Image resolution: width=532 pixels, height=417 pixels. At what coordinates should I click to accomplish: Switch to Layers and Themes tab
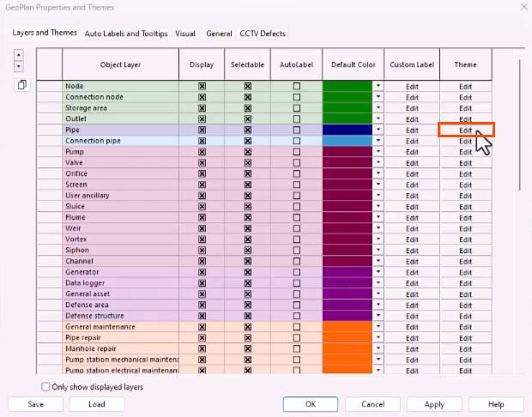click(x=45, y=33)
